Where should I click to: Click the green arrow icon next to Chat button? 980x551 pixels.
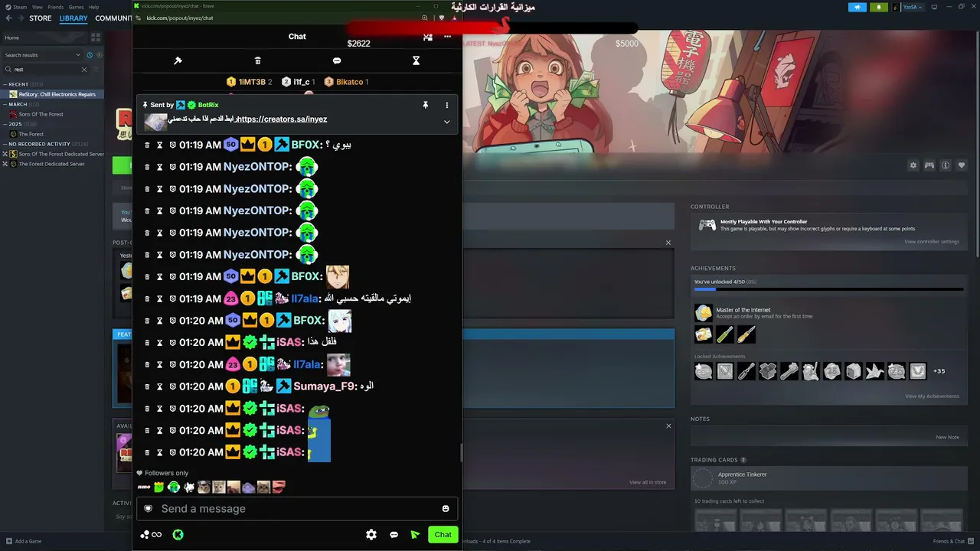pos(415,535)
